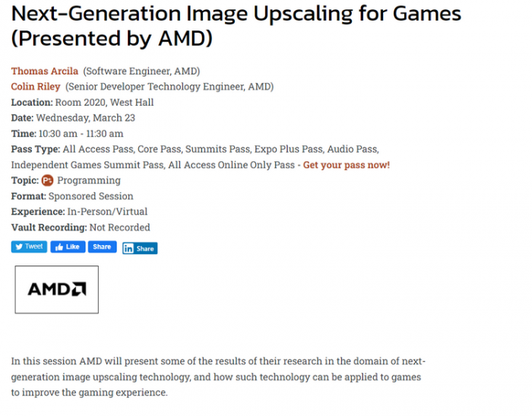532x416 pixels.
Task: Click the 'Programming' topic text
Action: pyautogui.click(x=89, y=180)
